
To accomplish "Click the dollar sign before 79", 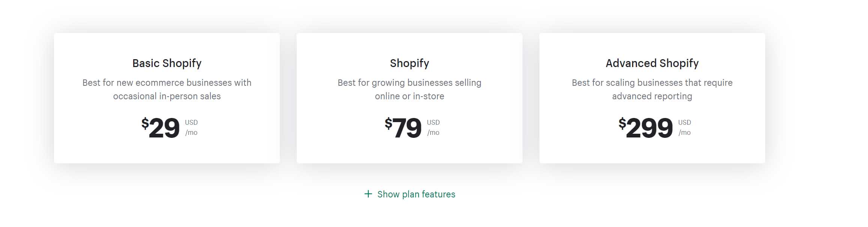I will point(388,123).
